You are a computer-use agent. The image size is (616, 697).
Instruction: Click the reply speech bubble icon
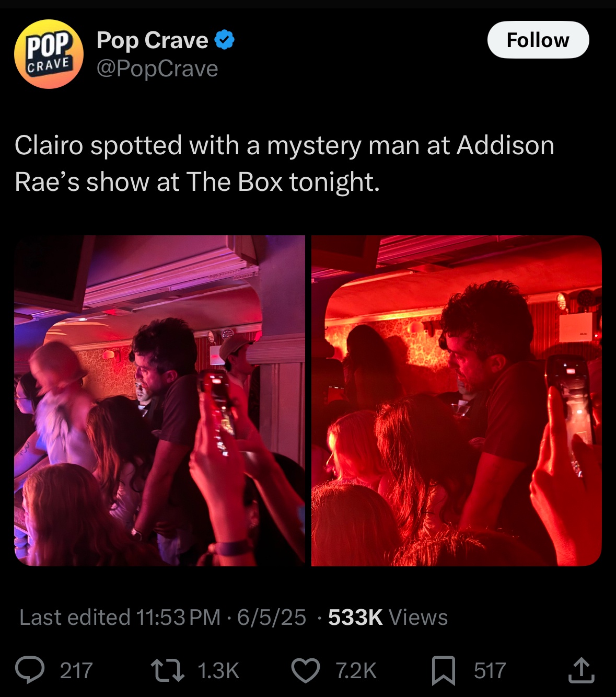30,670
